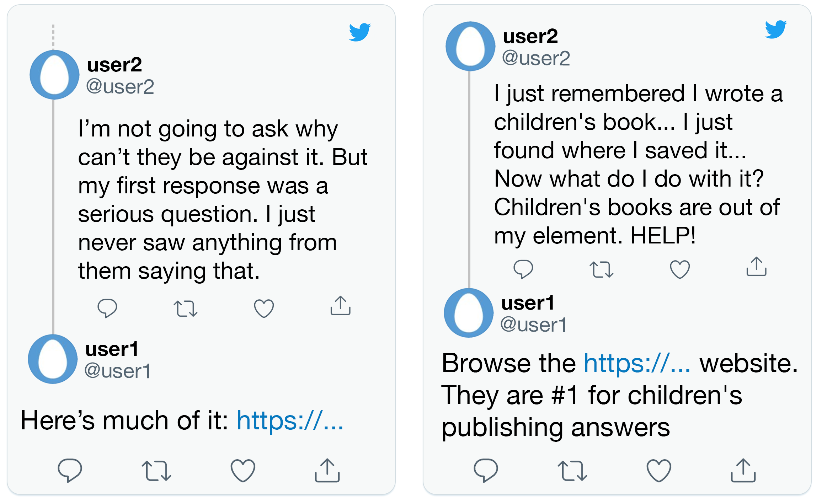Screen dimensions: 827x504
Task: Open user2's avatar in the left card
Action: pyautogui.click(x=54, y=75)
